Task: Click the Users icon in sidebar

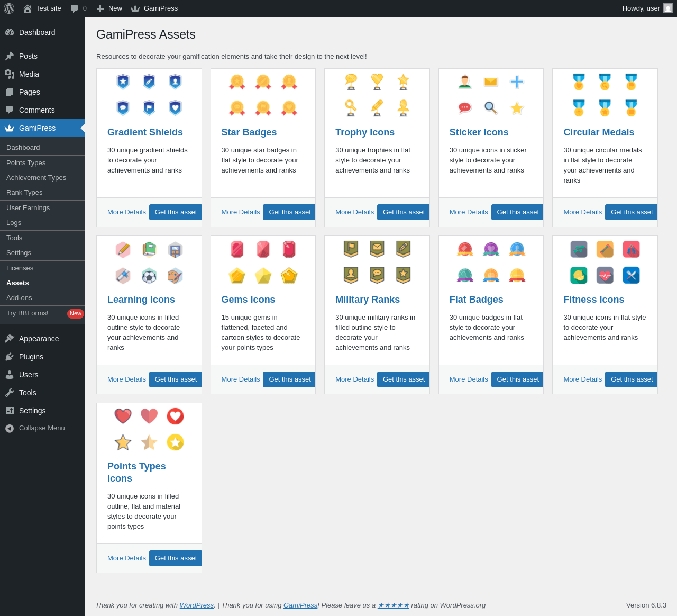Action: pyautogui.click(x=10, y=375)
